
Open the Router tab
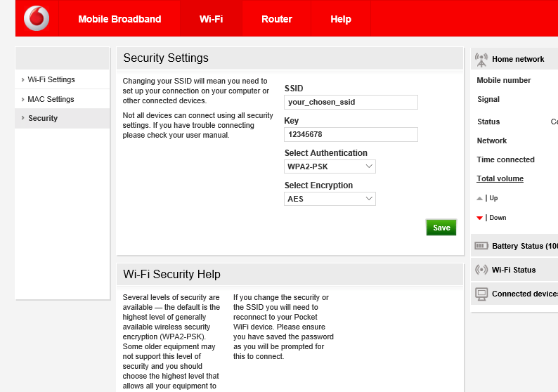point(276,19)
